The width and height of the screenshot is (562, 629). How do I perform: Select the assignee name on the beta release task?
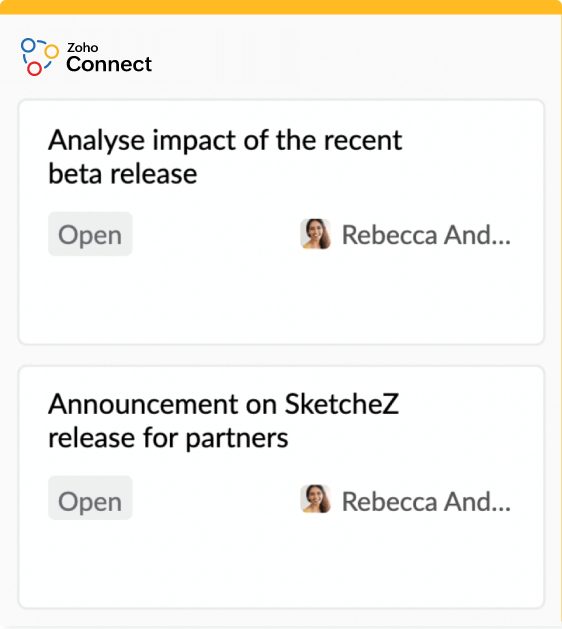point(426,235)
